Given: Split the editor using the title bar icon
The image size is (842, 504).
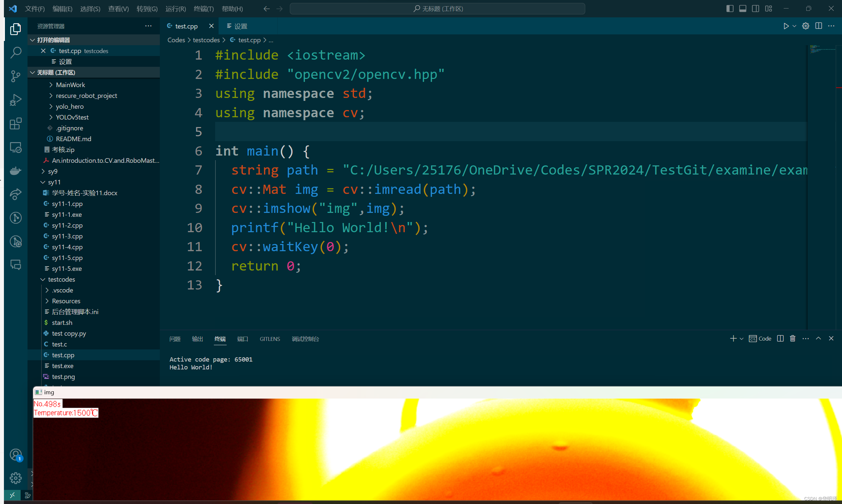Looking at the screenshot, I should 818,26.
